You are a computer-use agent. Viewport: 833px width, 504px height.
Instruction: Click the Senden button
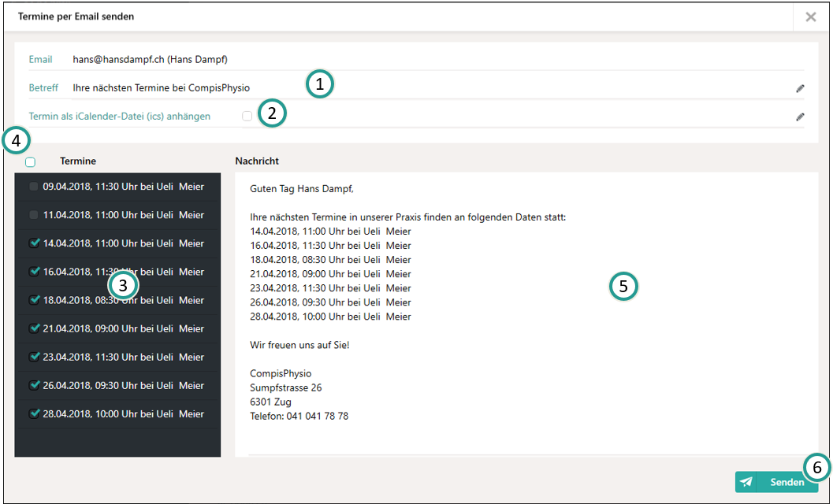pyautogui.click(x=776, y=482)
